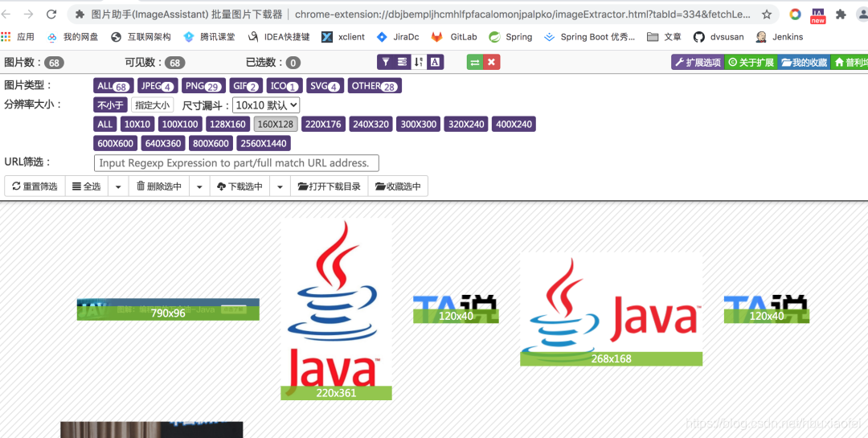868x438 pixels.
Task: Focus the URL筛选 regexp input field
Action: point(236,163)
